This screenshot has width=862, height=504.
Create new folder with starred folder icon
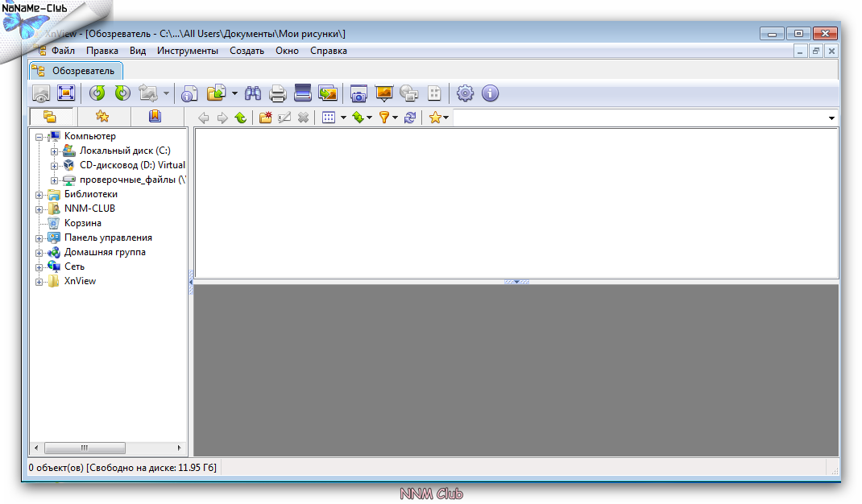pyautogui.click(x=265, y=118)
